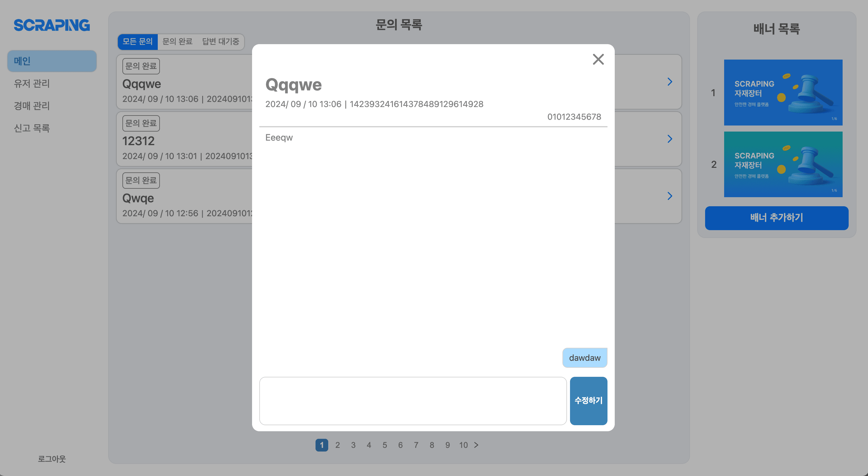Go to next pagination set arrow

pyautogui.click(x=476, y=445)
